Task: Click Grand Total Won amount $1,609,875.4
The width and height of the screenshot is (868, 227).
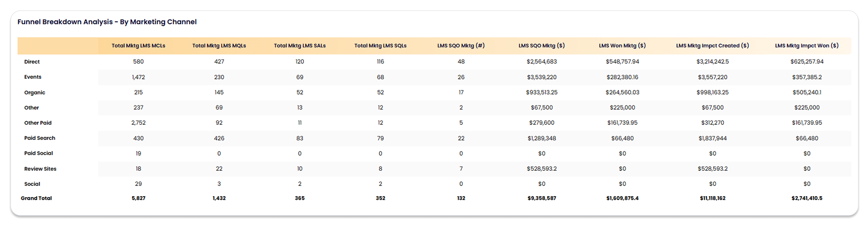Action: (x=622, y=198)
